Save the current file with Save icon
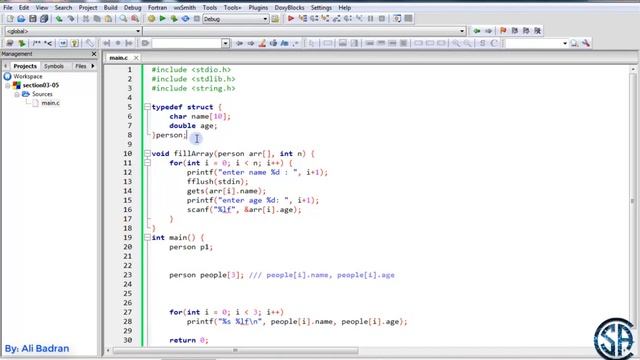 coord(32,19)
